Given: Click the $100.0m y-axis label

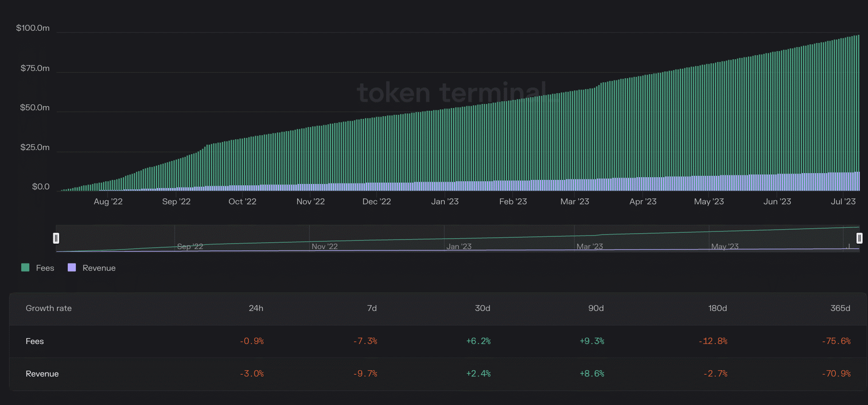Looking at the screenshot, I should coord(33,28).
